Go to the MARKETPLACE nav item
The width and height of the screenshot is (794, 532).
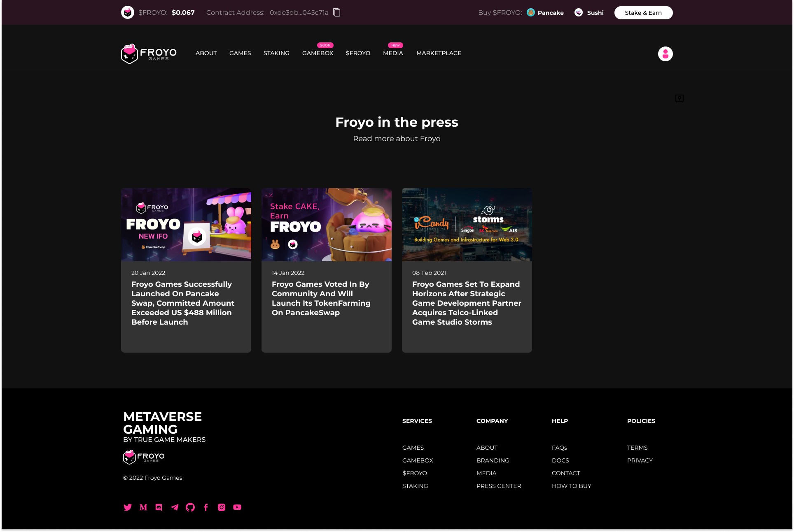point(439,53)
